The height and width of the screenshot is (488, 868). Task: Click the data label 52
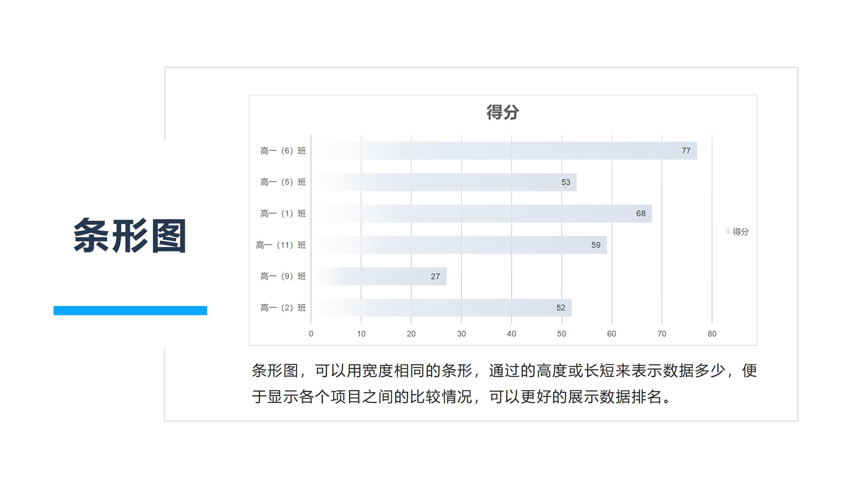561,308
